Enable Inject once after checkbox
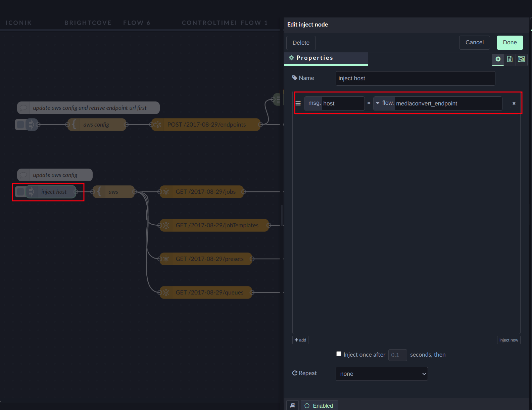This screenshot has width=532, height=410. tap(339, 354)
